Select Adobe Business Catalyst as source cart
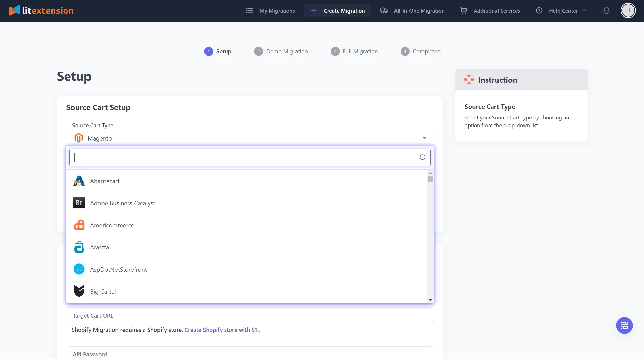Image resolution: width=644 pixels, height=359 pixels. tap(123, 203)
